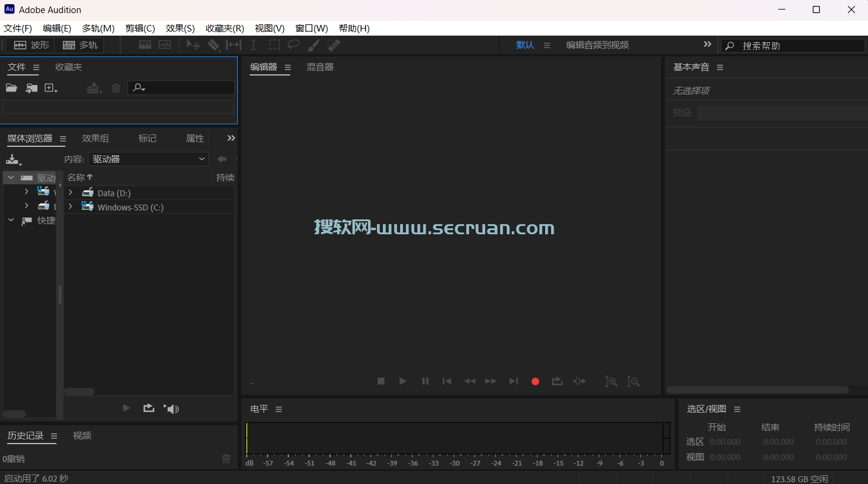Open the Files (文件) panel menu
Screen dimensions: 868x484
point(36,68)
